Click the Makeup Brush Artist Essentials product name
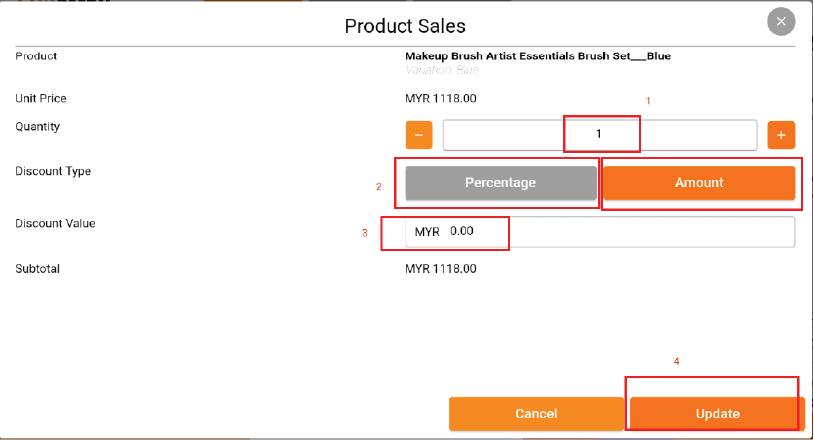Image resolution: width=814 pixels, height=440 pixels. (x=538, y=56)
